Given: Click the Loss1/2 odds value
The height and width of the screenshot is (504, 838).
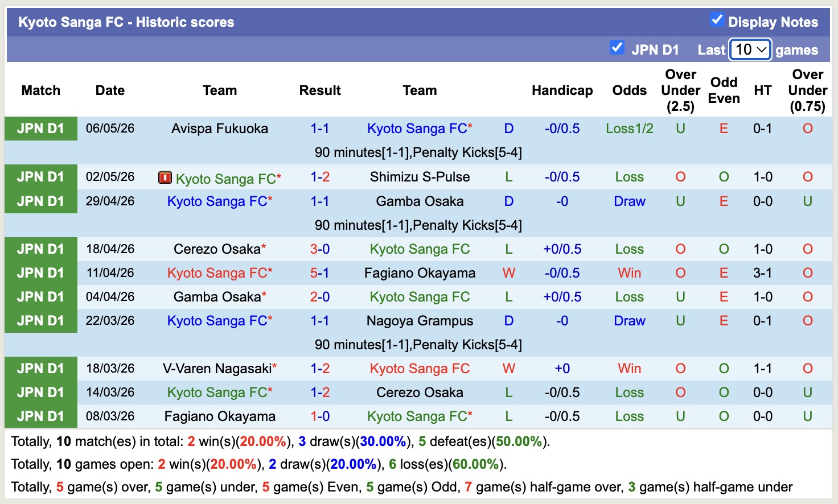Looking at the screenshot, I should [x=629, y=129].
